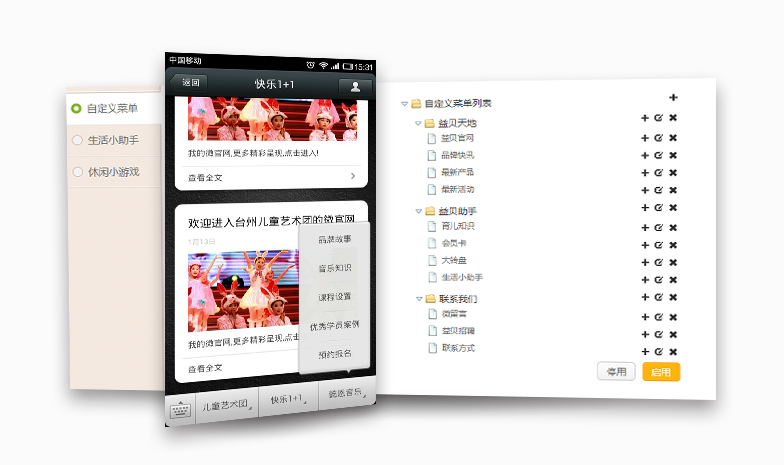Choose 品牌故事 from the phone popup menu
The image size is (784, 465).
tap(334, 240)
